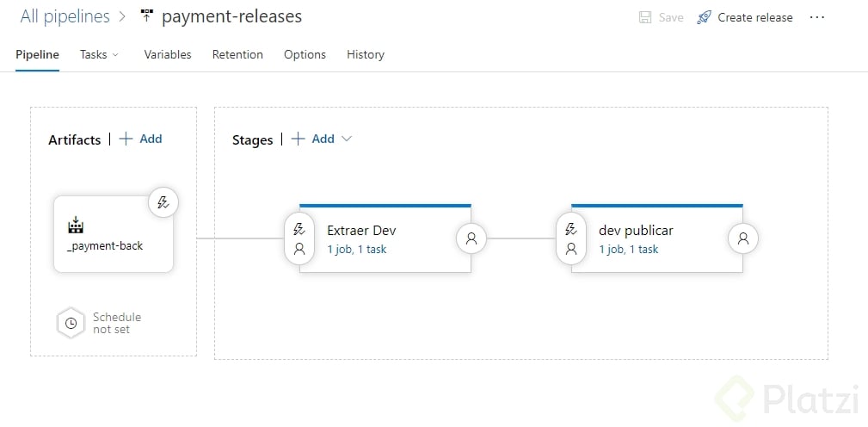Open pre-deployment conditions for dev publicar

[570, 239]
